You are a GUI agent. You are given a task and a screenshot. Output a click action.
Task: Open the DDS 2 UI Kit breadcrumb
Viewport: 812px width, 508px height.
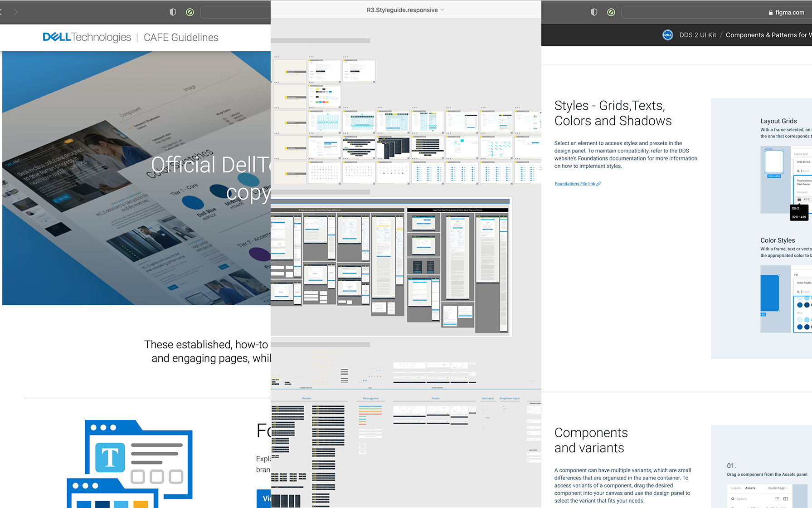point(697,35)
